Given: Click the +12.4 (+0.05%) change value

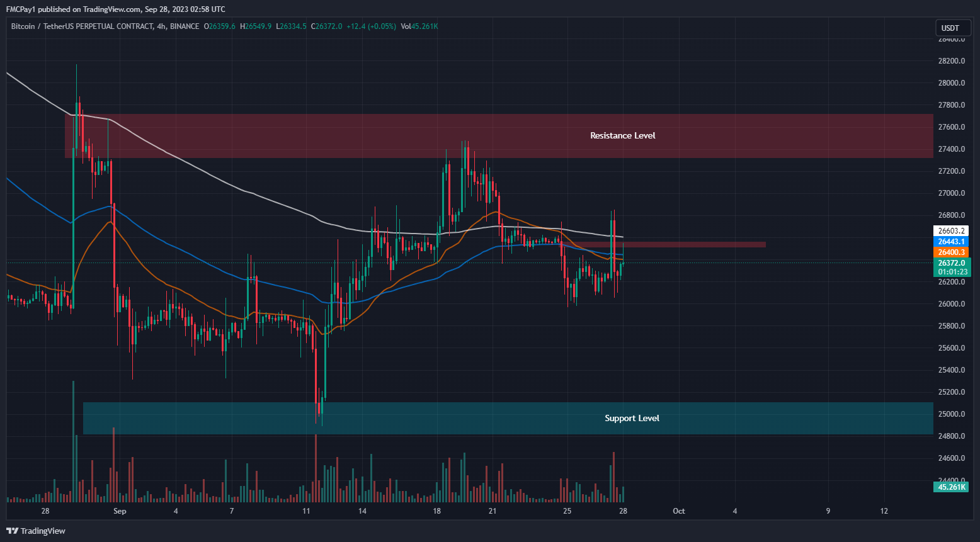Looking at the screenshot, I should pyautogui.click(x=372, y=26).
